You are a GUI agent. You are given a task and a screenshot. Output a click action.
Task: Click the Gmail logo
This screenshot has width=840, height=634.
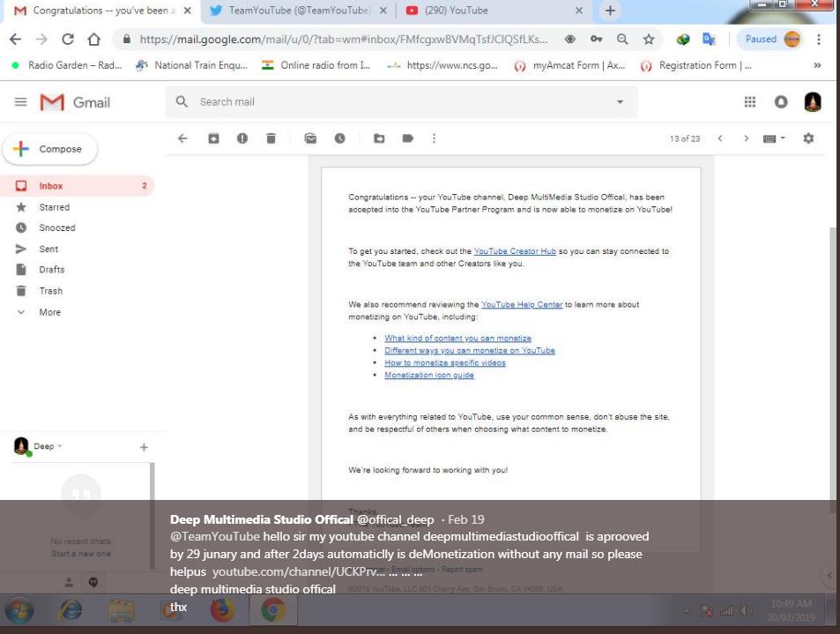75,101
